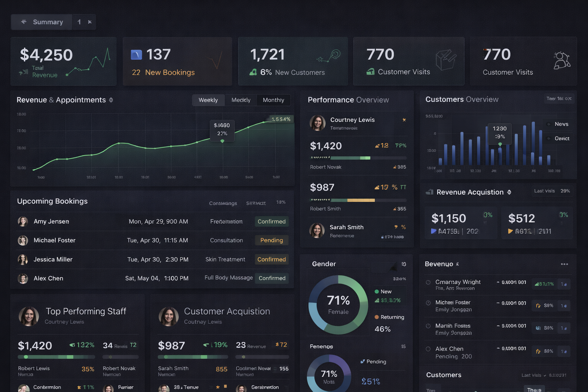Switch chart to the Monthly tab
Viewport: 588px width, 392px height.
[x=273, y=100]
